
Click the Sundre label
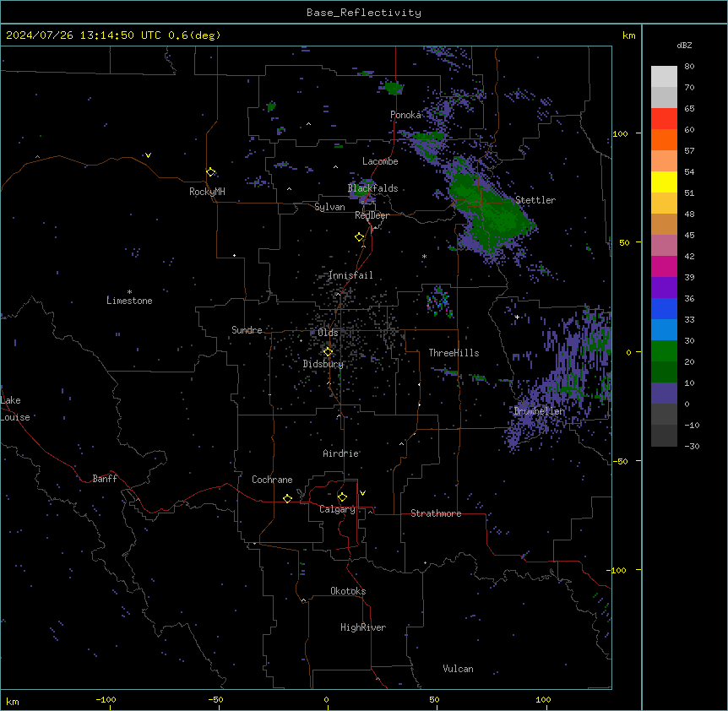click(247, 330)
